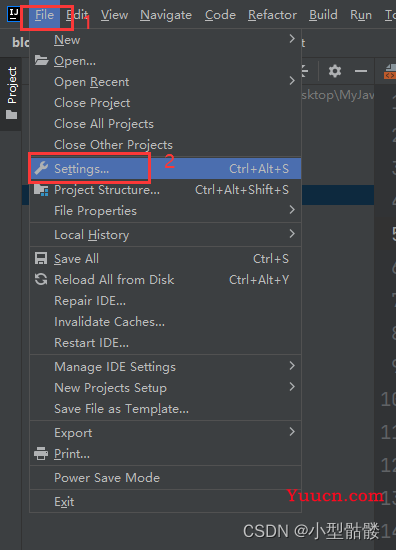Click the Reload All from Disk icon
396x550 pixels.
(41, 280)
